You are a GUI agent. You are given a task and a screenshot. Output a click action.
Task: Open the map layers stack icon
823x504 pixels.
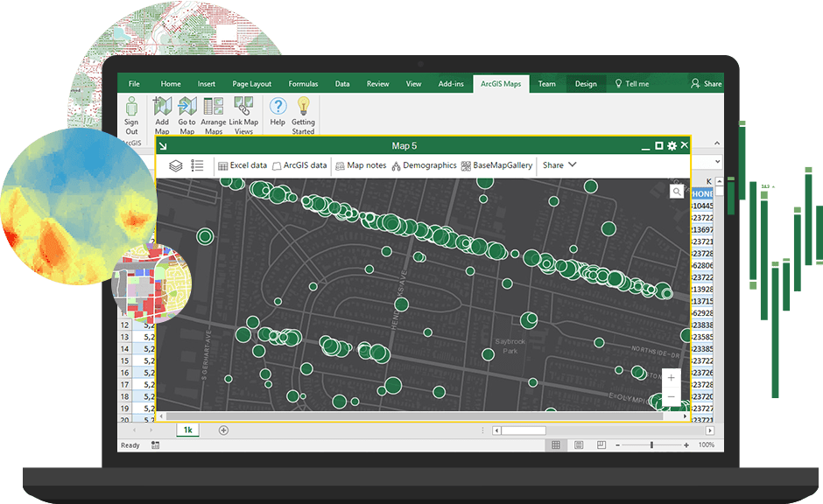[176, 165]
